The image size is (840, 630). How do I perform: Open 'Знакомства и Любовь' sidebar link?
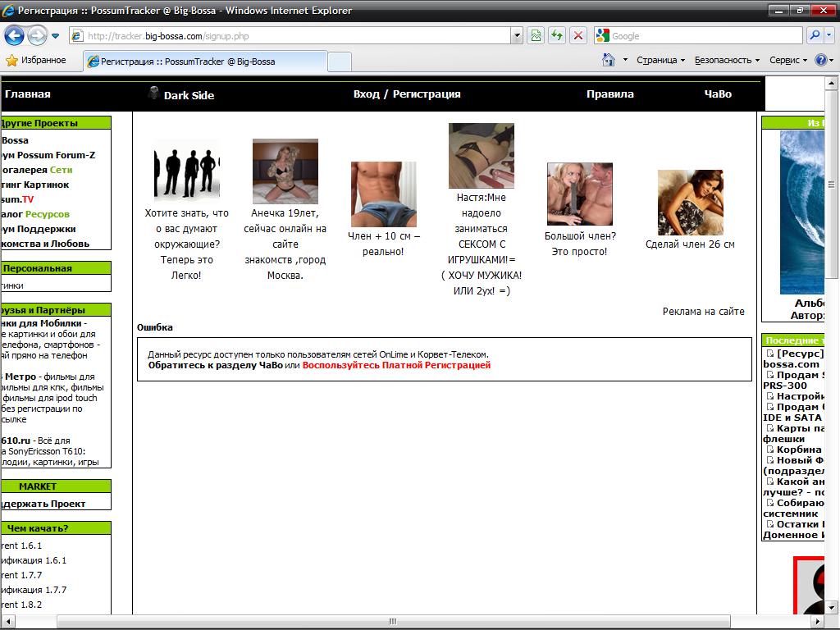[x=45, y=244]
